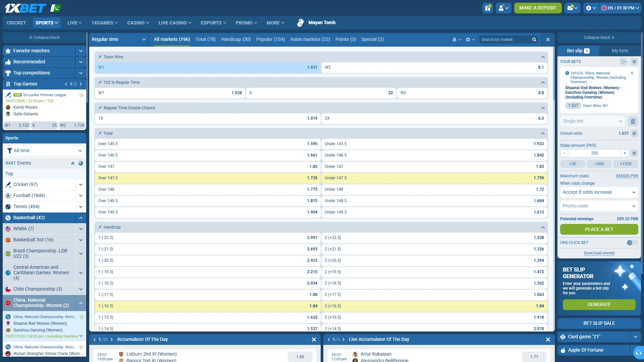
Task: Favorite the Sri-Lanka Premier League match star
Action: point(81,95)
